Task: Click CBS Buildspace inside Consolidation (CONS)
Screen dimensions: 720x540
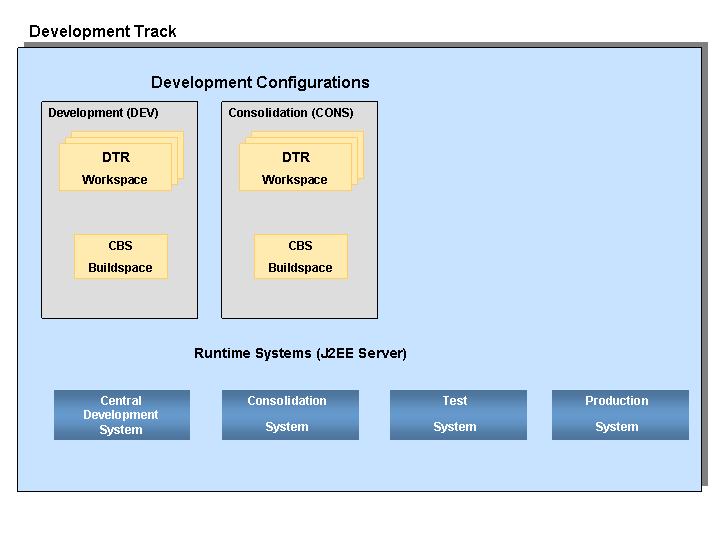Action: pyautogui.click(x=300, y=257)
